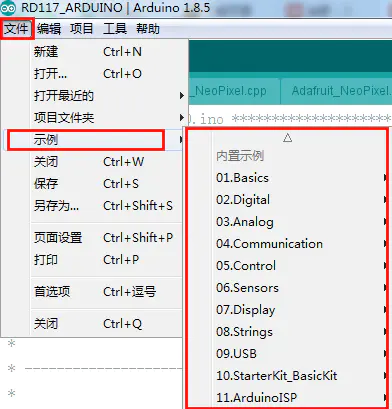This screenshot has width=392, height=409.
Task: Select the 示例 menu entry
Action: coord(93,140)
